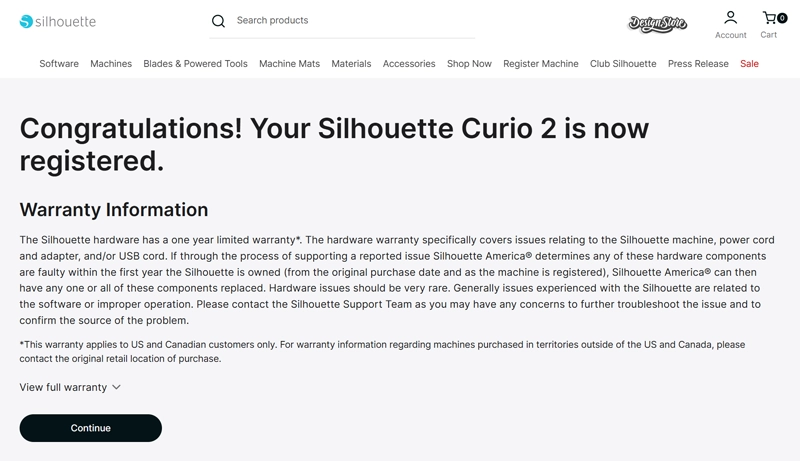The height and width of the screenshot is (461, 800).
Task: Open the shopping Cart icon
Action: click(769, 18)
